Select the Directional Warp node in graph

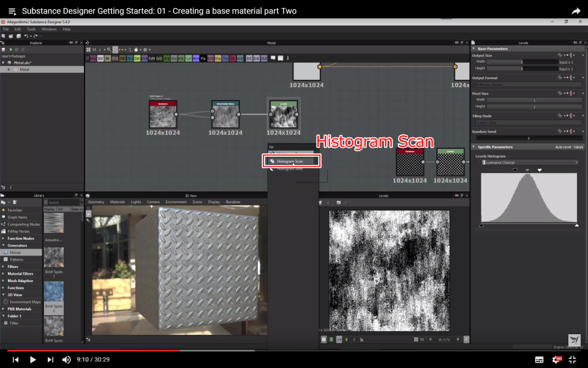(225, 115)
